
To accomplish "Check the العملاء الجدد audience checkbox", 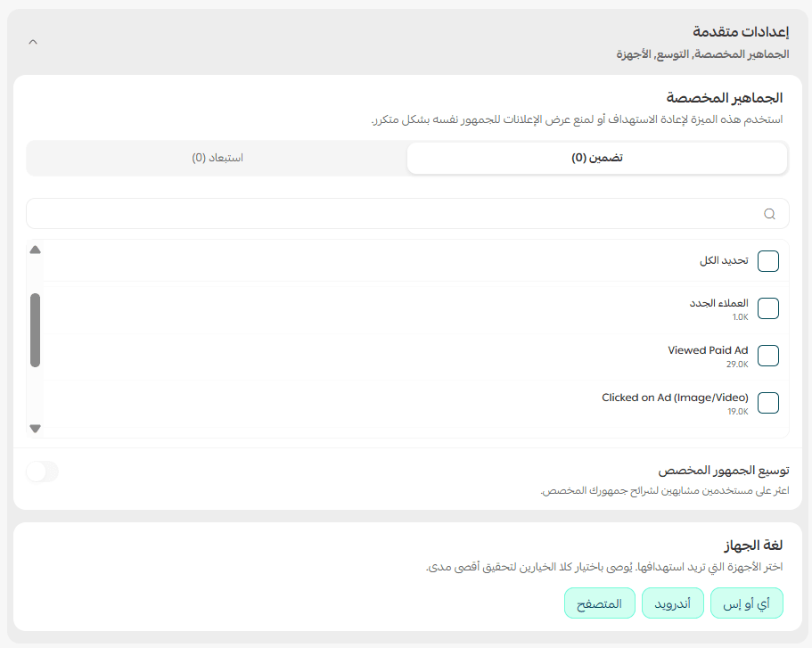I will click(768, 308).
